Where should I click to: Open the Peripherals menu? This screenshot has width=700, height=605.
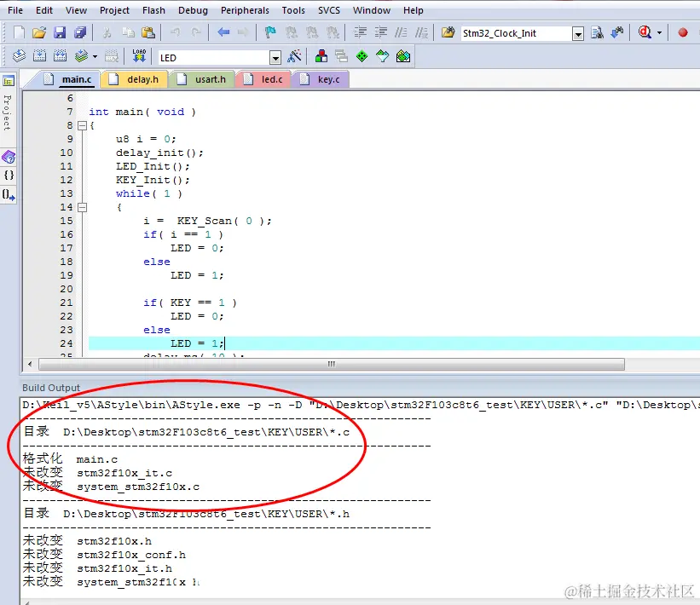click(x=245, y=10)
